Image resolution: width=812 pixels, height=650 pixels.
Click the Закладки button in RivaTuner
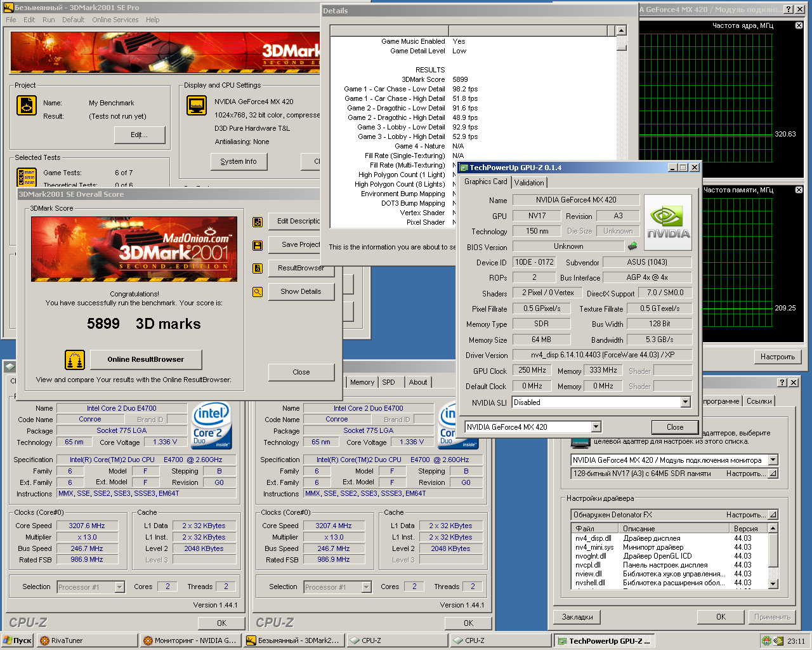click(577, 617)
